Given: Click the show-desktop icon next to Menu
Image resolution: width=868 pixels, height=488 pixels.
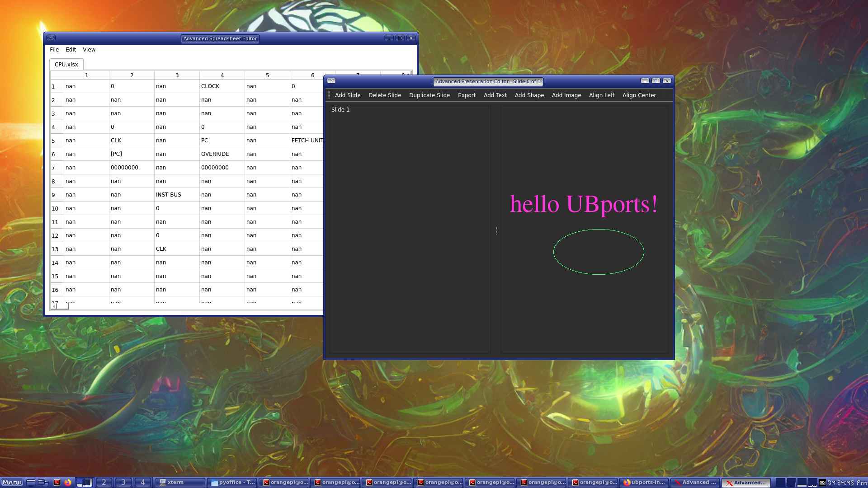Looking at the screenshot, I should 31,483.
